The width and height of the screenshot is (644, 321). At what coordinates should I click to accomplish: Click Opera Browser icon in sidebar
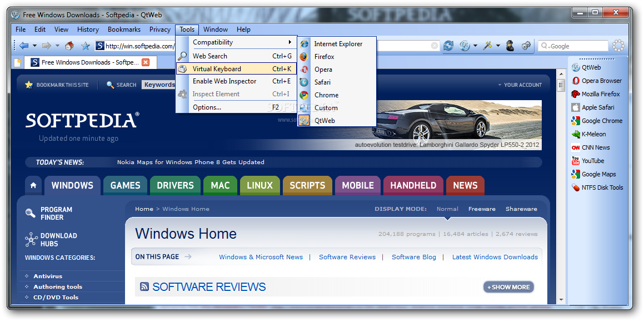[x=576, y=81]
